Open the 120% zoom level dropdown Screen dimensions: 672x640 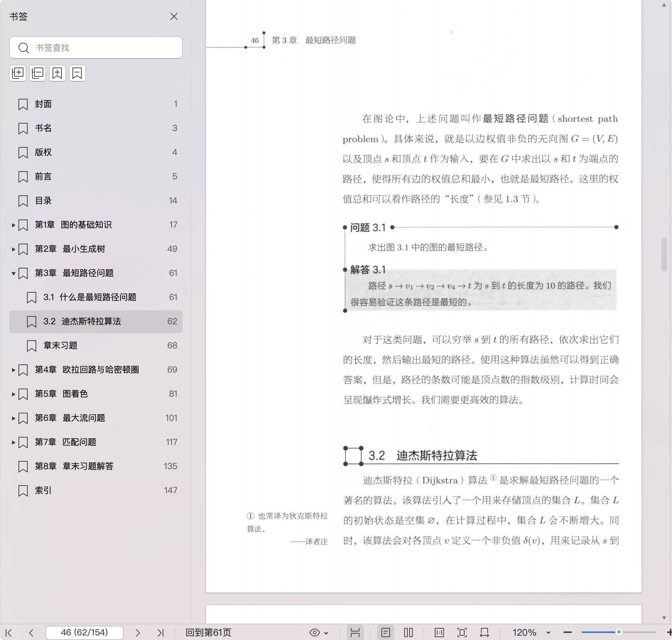click(x=548, y=633)
